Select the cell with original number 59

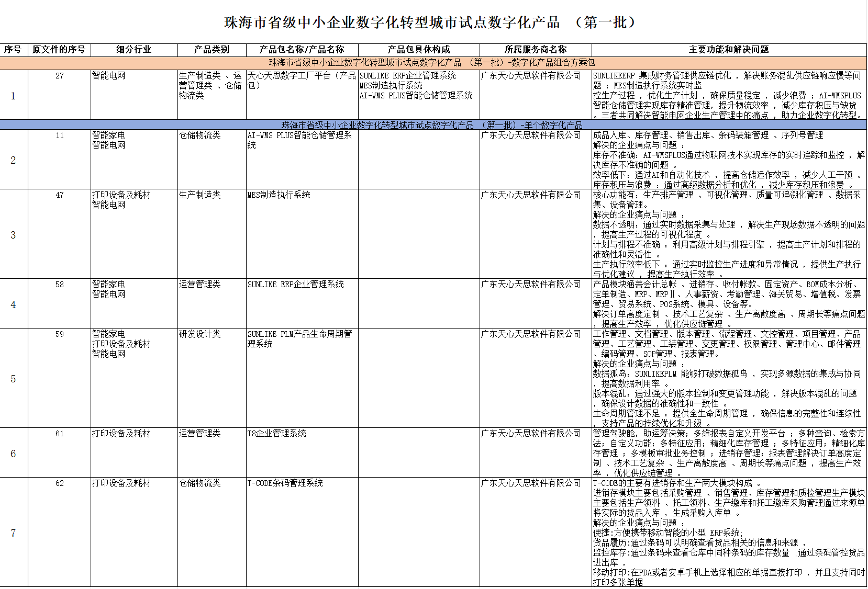(59, 378)
